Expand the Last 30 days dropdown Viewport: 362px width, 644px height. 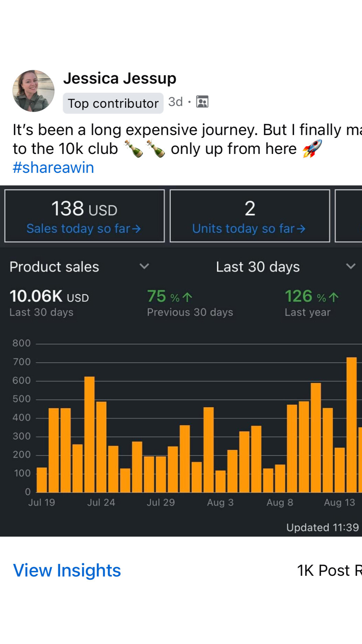258,267
